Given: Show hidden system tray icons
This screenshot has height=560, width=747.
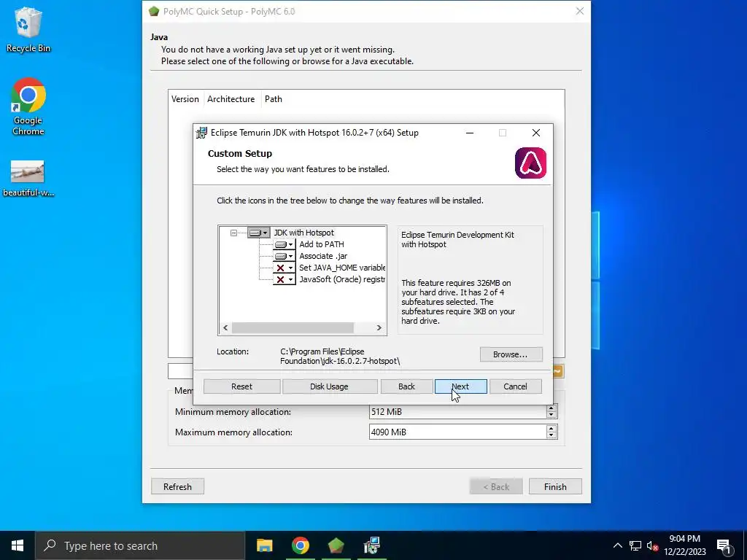Looking at the screenshot, I should [x=617, y=545].
